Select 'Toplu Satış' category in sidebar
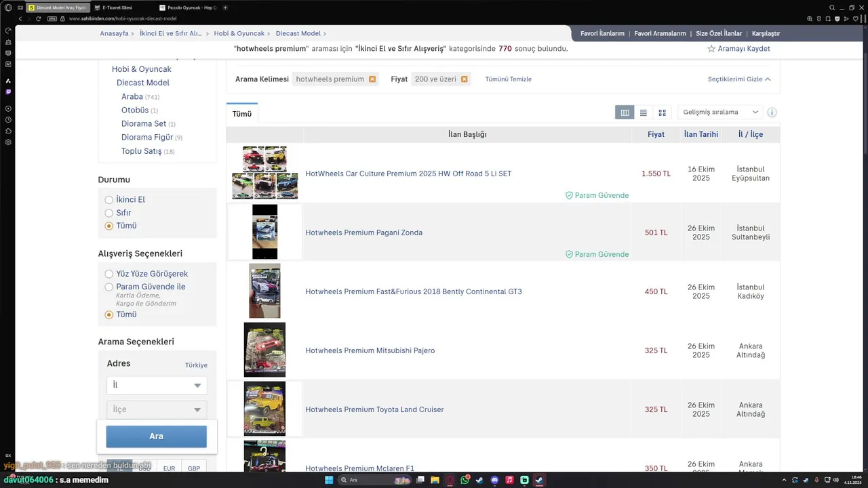Image resolution: width=868 pixels, height=488 pixels. click(x=142, y=151)
